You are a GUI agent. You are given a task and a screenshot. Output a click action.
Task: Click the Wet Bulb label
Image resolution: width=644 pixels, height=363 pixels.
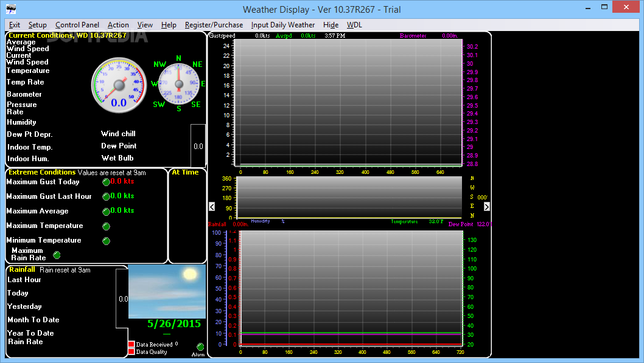(117, 158)
